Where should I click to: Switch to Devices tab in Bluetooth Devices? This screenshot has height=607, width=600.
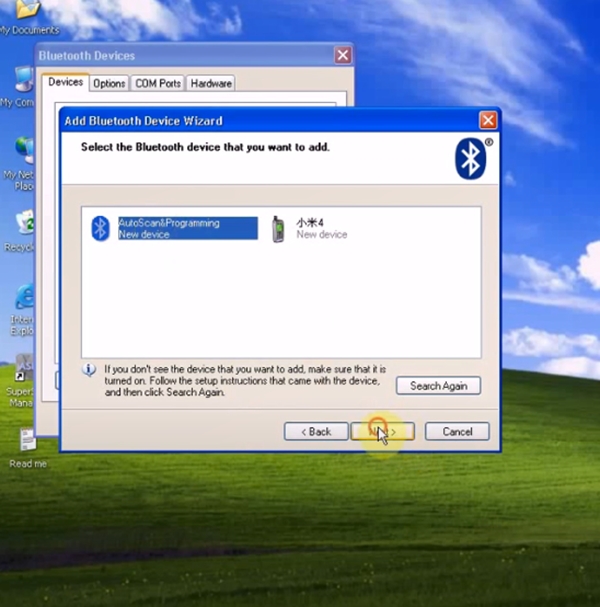(x=65, y=82)
